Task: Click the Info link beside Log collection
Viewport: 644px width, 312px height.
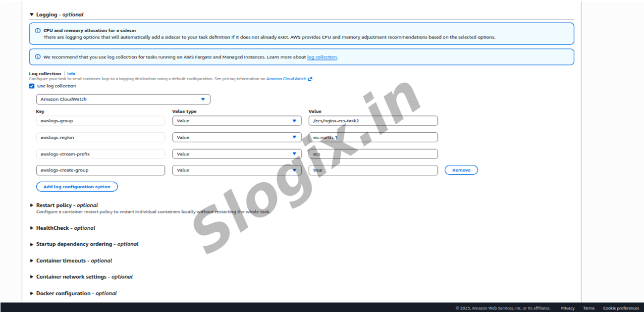Action: click(x=71, y=74)
